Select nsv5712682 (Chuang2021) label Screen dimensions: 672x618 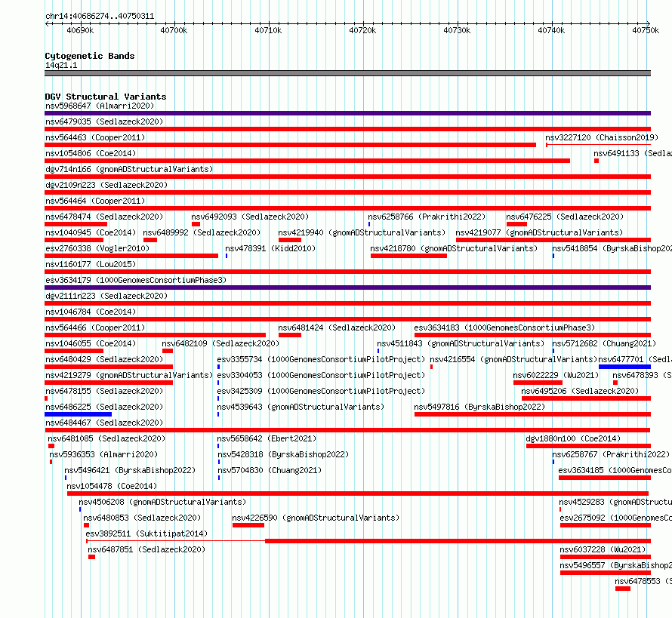point(604,343)
